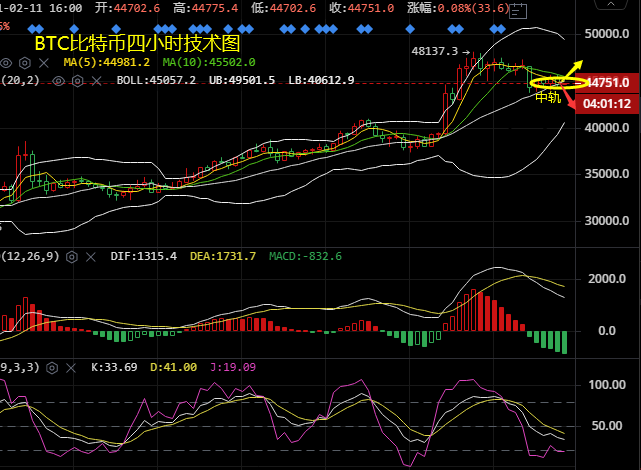641x470 pixels.
Task: Open MACD (12,26,9) settings icon
Action: pyautogui.click(x=72, y=256)
